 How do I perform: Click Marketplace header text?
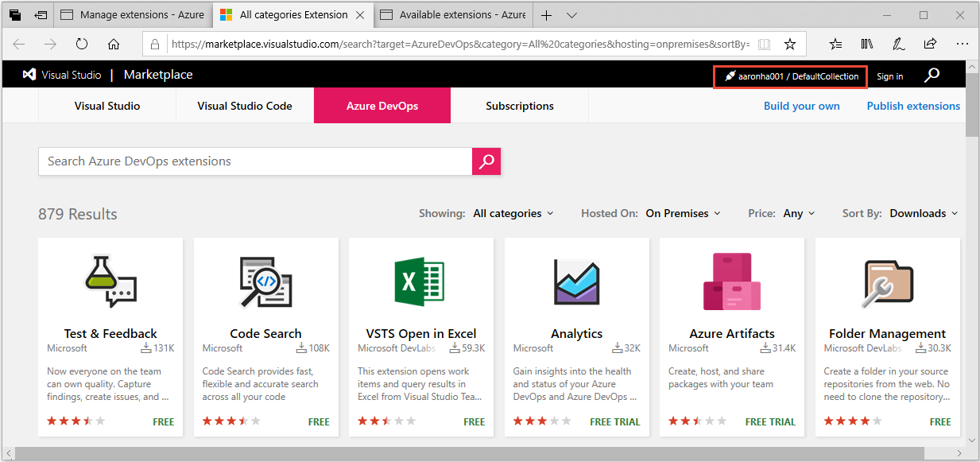coord(158,75)
